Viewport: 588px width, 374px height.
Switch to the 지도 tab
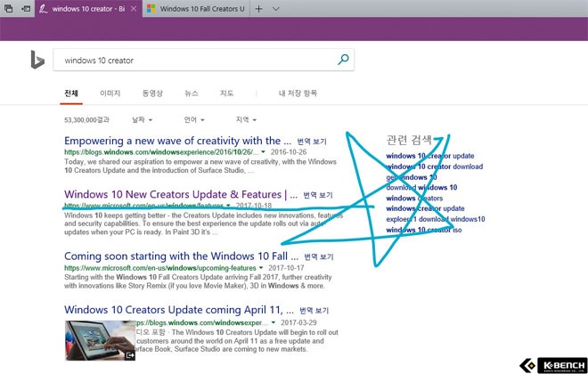click(226, 93)
